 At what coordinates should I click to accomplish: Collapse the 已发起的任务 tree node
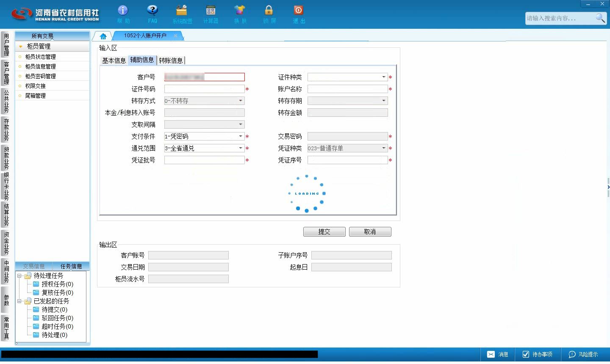pyautogui.click(x=19, y=301)
